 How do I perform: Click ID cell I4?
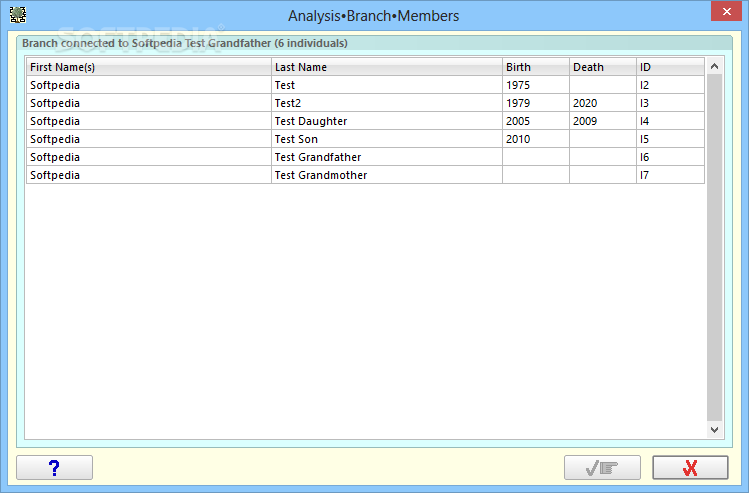tap(670, 121)
